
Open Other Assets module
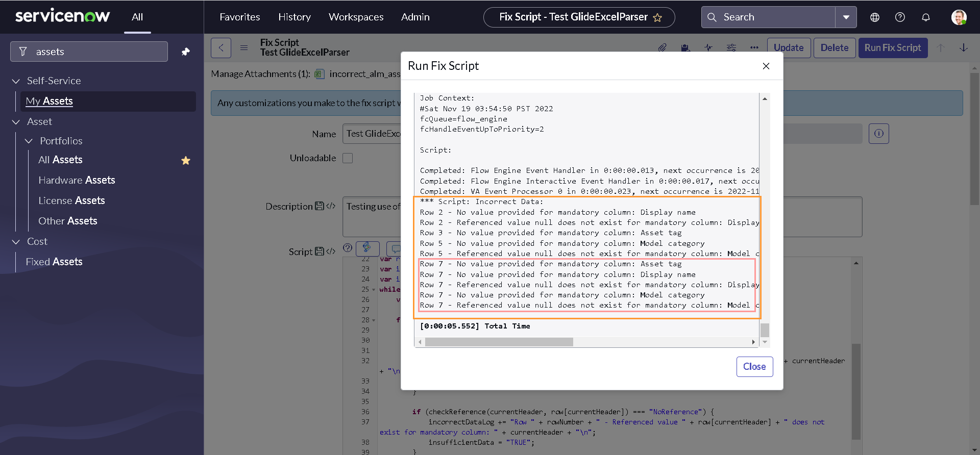(x=68, y=221)
